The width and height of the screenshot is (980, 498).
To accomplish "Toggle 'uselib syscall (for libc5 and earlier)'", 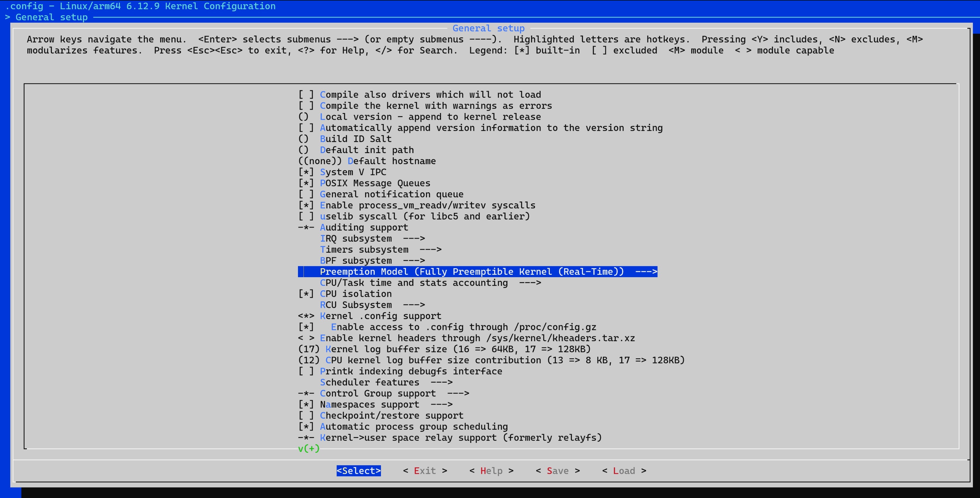I will [414, 216].
